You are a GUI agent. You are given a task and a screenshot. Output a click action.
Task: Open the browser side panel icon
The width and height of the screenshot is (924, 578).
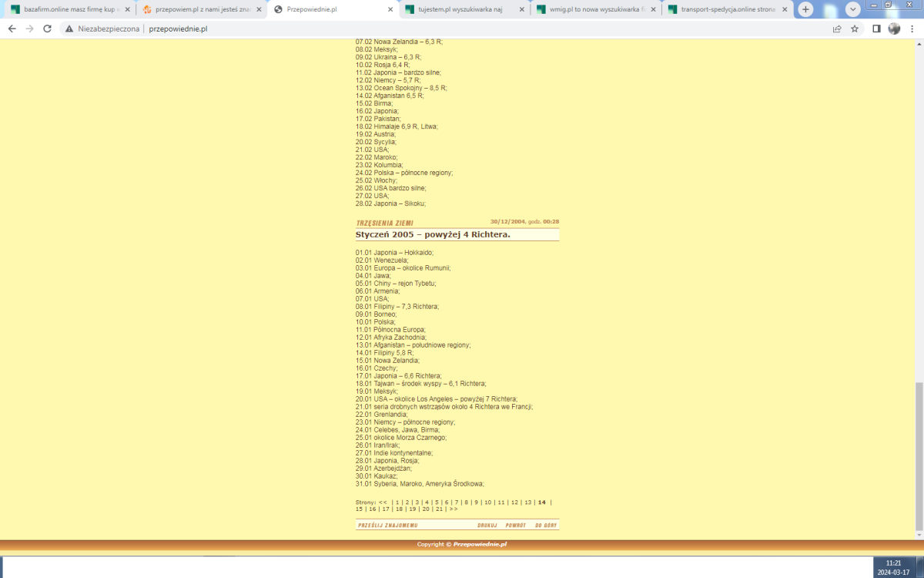coord(876,29)
